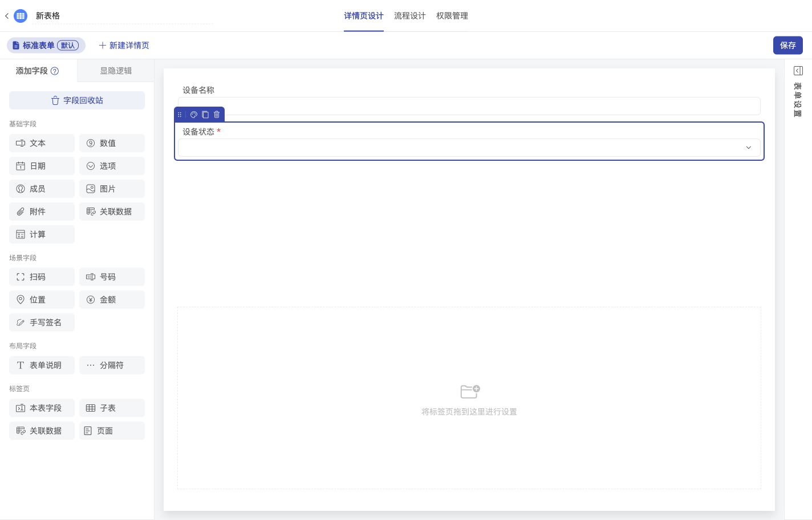Open the 权限管理 tab
Viewport: 812px width, 520px height.
pyautogui.click(x=452, y=15)
